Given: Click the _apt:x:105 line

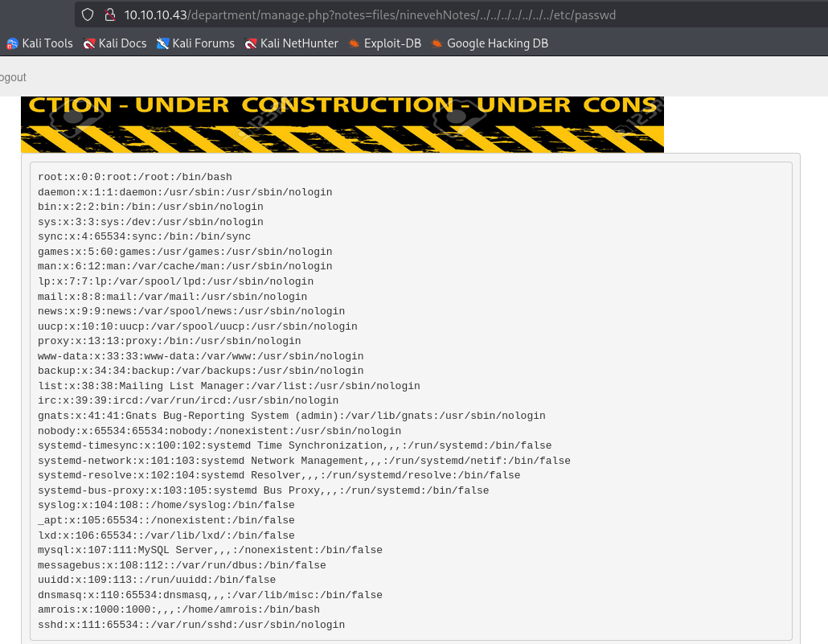Looking at the screenshot, I should coord(166,520).
